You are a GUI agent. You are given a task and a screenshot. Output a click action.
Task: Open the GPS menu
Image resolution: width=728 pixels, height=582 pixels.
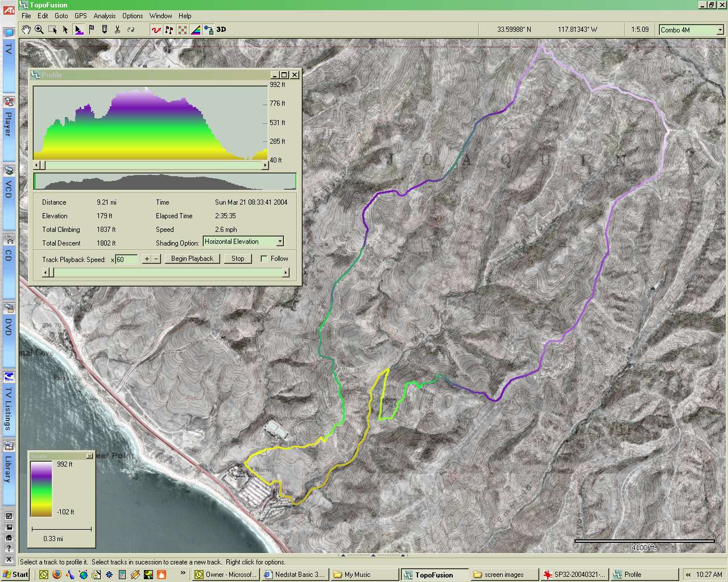[x=80, y=16]
